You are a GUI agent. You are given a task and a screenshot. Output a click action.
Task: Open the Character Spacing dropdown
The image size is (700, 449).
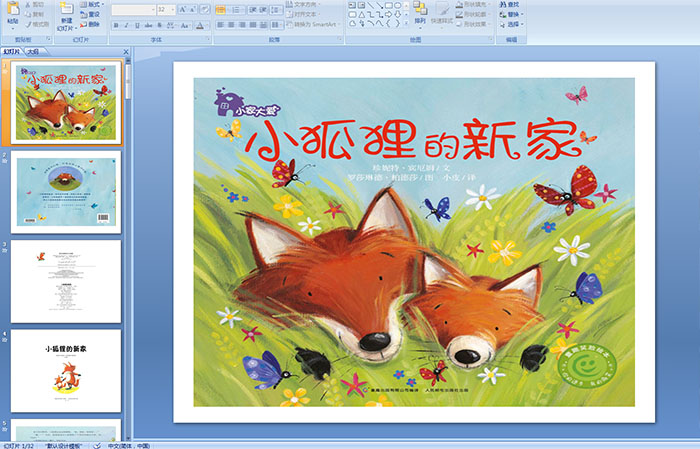(x=171, y=25)
